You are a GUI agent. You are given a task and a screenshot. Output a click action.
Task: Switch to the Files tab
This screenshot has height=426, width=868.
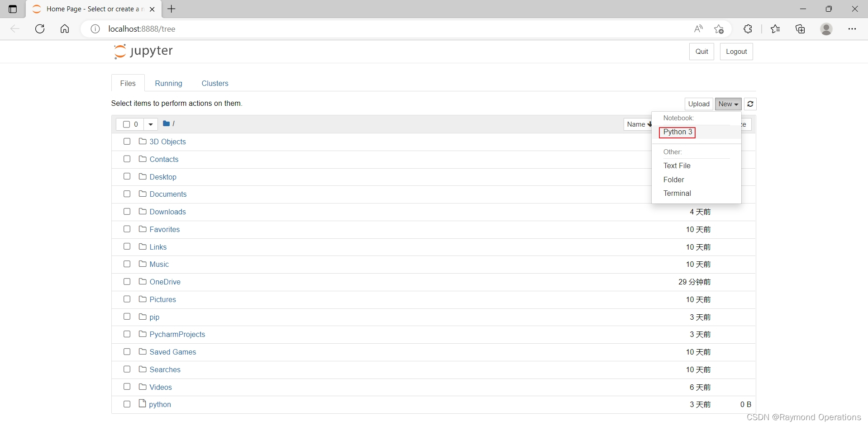[128, 83]
